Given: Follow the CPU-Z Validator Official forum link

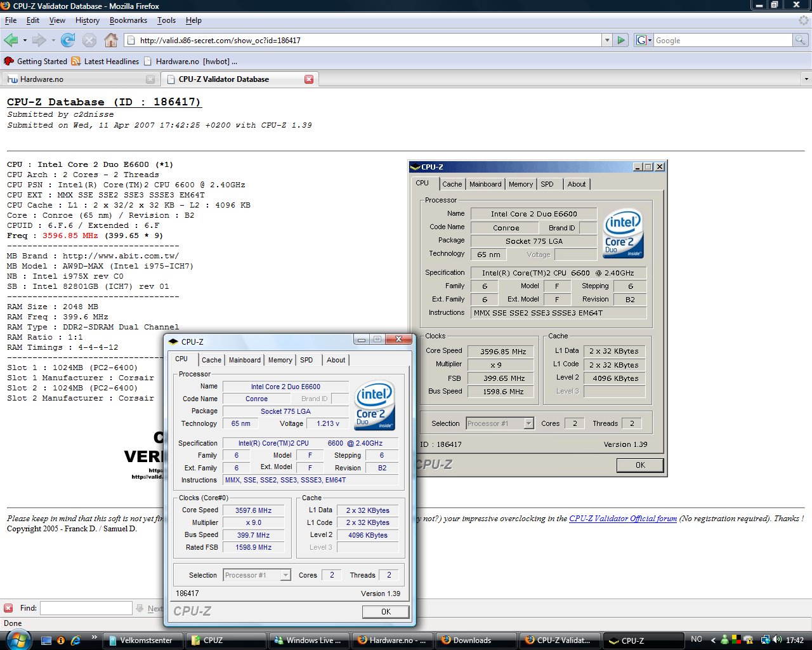Looking at the screenshot, I should (623, 519).
